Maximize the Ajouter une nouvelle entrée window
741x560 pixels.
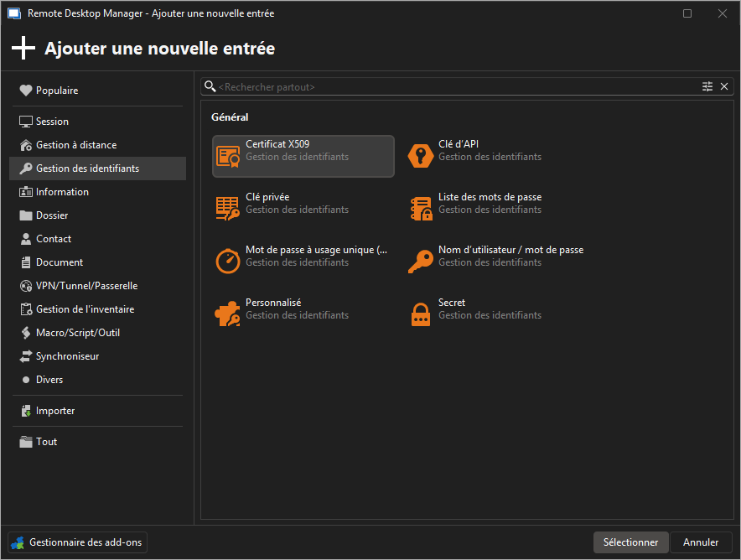[x=687, y=13]
